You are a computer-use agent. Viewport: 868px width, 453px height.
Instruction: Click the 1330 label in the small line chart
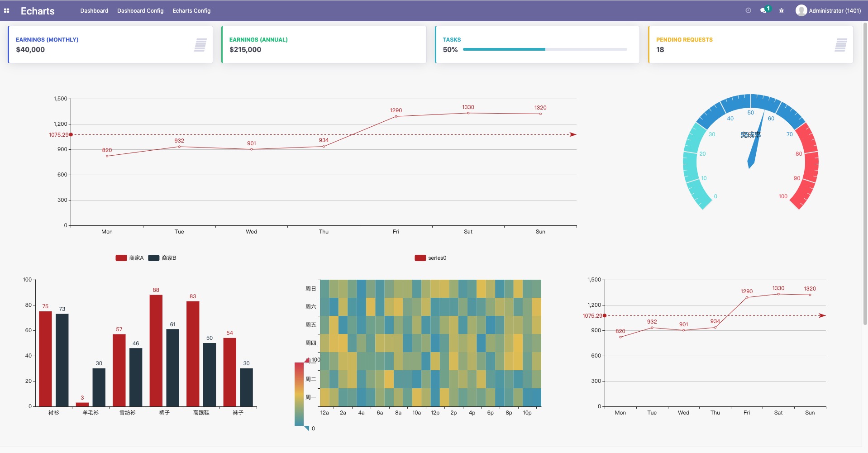tap(778, 288)
